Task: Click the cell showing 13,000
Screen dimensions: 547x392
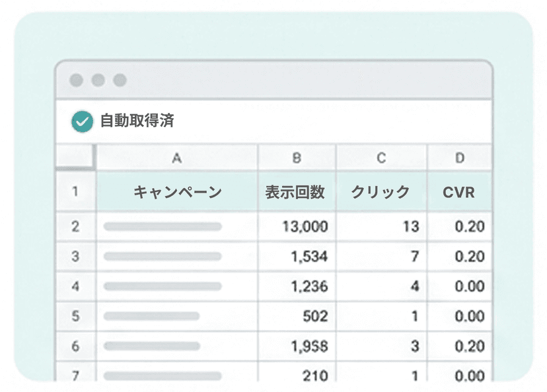Action: point(297,226)
